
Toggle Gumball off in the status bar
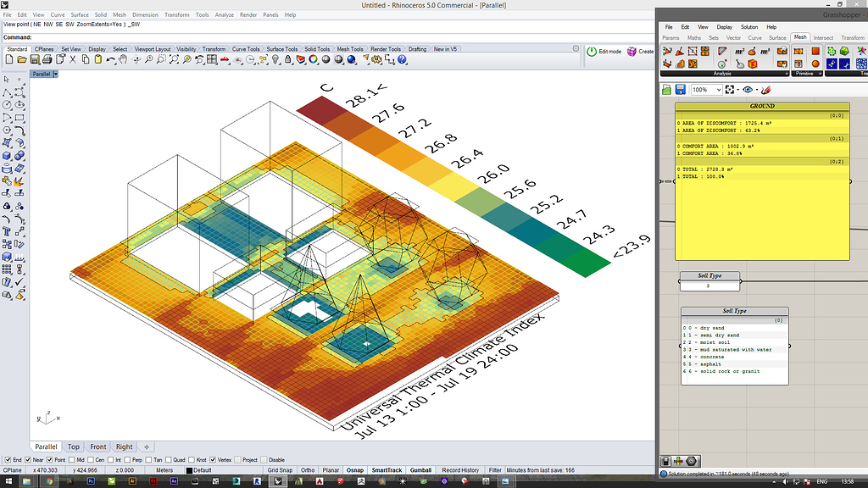(x=420, y=469)
